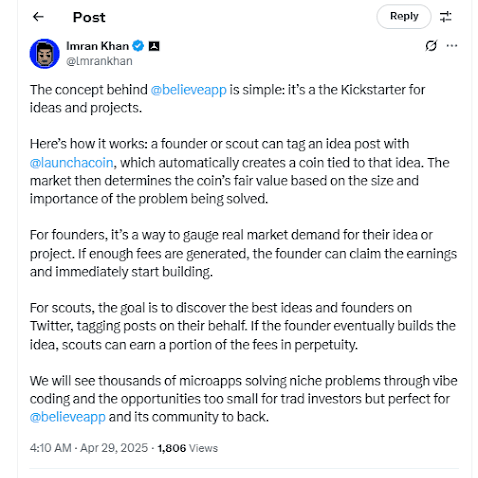
Task: Click the Reply button
Action: pyautogui.click(x=404, y=16)
